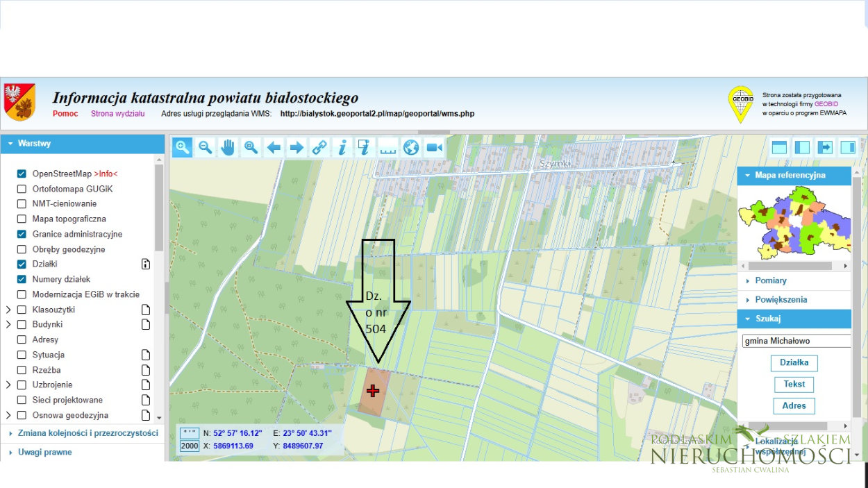Select the zoom to extent magnifier tool
The image size is (868, 488).
point(251,146)
